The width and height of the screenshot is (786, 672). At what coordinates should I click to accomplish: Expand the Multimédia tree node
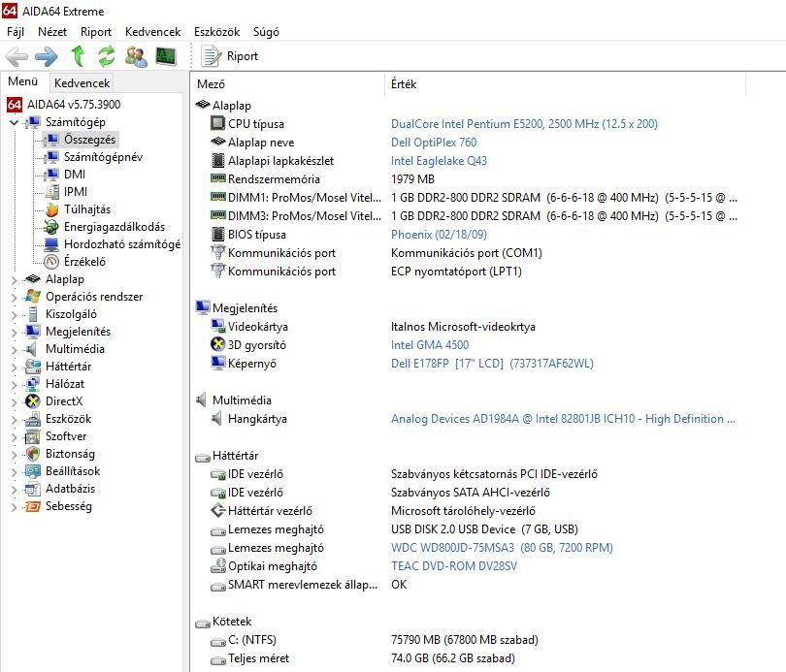click(14, 349)
